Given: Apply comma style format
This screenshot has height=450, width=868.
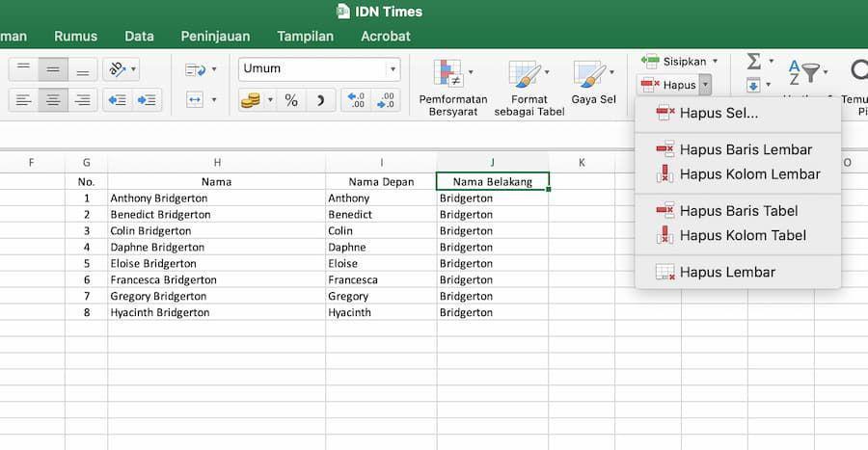Looking at the screenshot, I should [320, 100].
